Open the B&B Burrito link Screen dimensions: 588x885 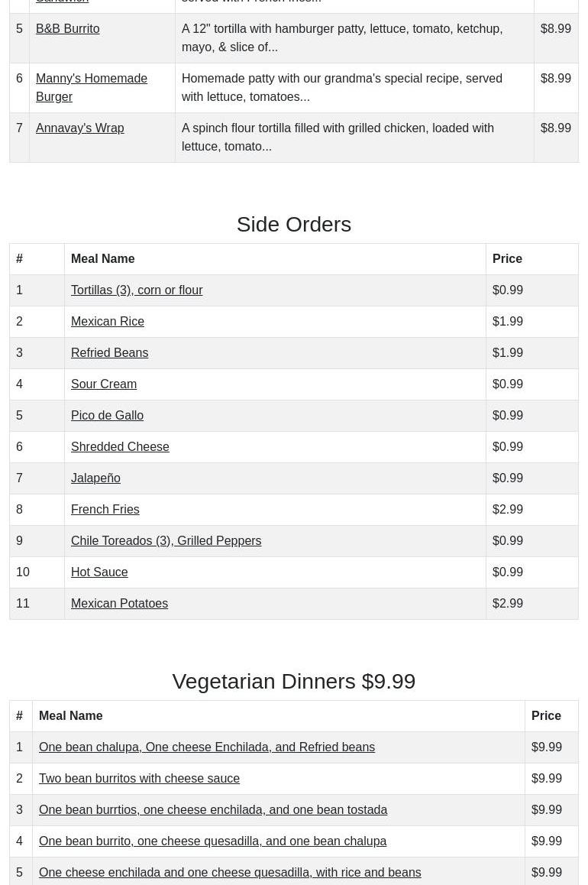pyautogui.click(x=67, y=29)
